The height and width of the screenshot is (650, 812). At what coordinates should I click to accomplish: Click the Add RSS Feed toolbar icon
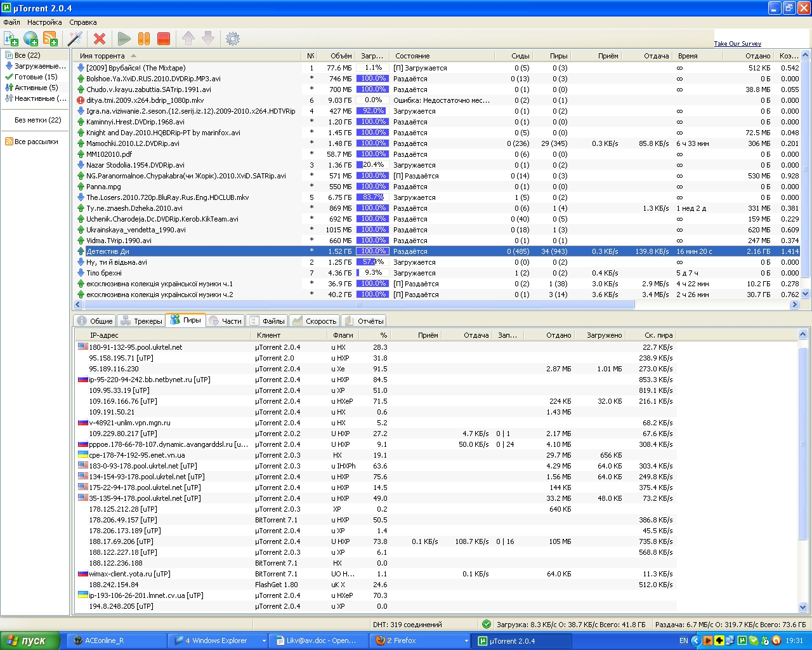tap(50, 39)
